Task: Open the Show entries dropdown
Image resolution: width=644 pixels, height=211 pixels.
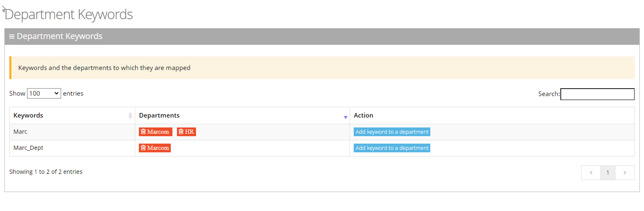Action: [44, 93]
